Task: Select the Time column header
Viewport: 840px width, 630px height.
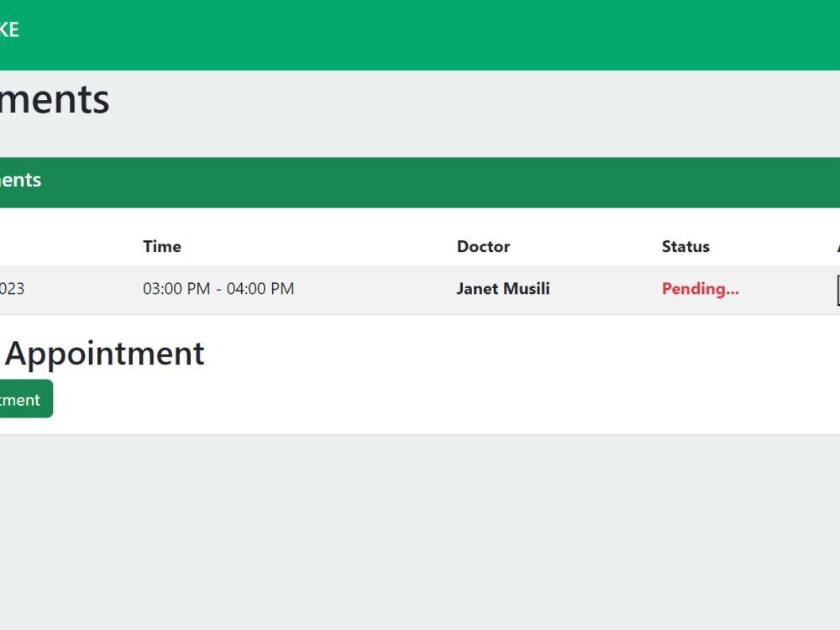Action: tap(161, 246)
